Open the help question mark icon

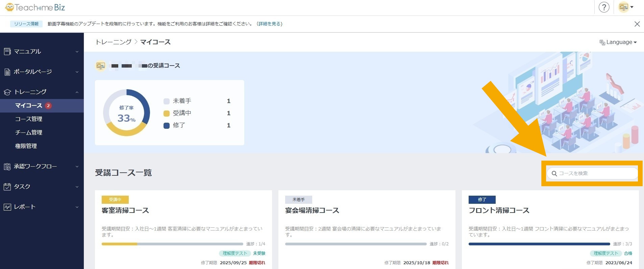pos(604,7)
